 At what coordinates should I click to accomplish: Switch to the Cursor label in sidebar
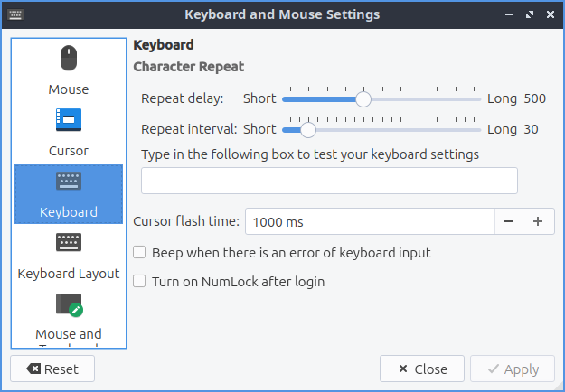[69, 151]
